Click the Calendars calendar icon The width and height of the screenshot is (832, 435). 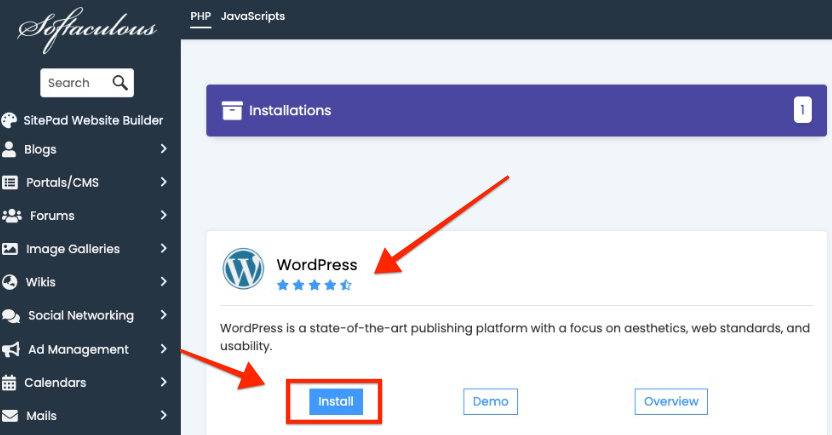coord(9,382)
